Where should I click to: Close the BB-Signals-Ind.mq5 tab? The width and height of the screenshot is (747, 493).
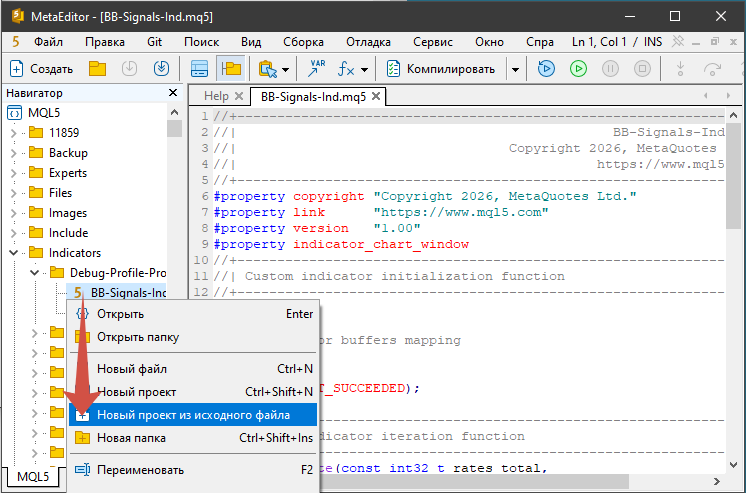coord(376,96)
